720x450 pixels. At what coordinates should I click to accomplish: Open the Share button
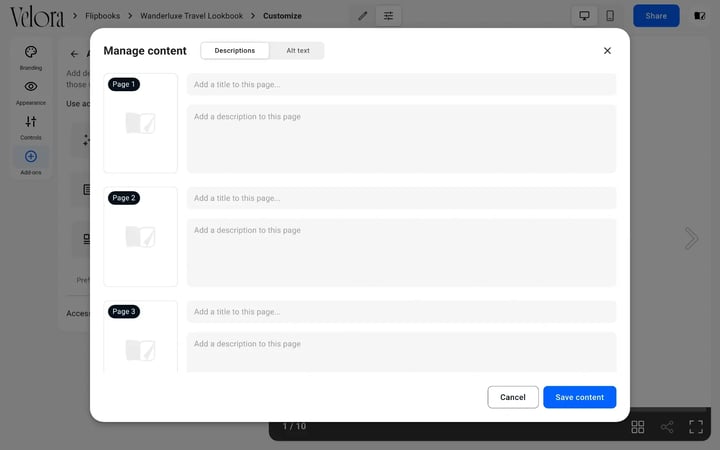[656, 16]
